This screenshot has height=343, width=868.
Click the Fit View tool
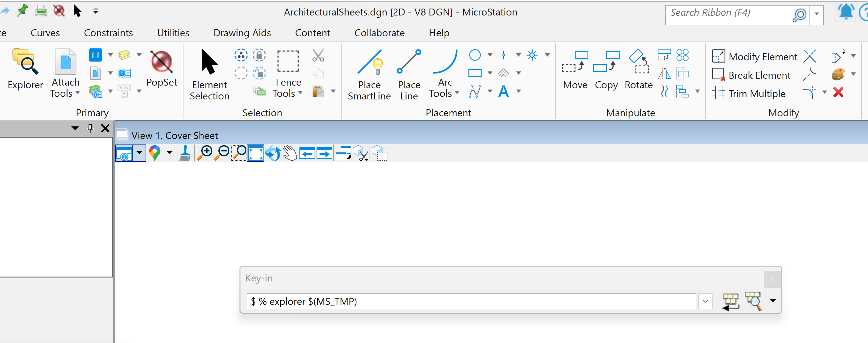(256, 153)
